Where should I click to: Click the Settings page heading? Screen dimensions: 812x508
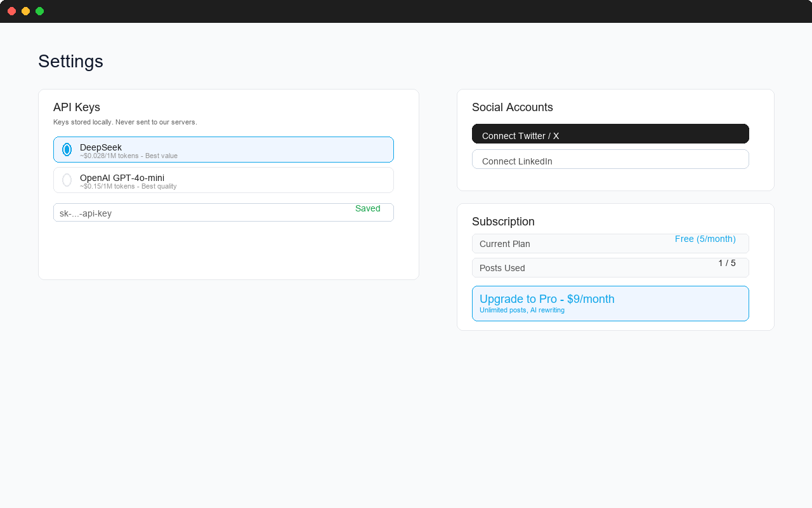tap(70, 61)
